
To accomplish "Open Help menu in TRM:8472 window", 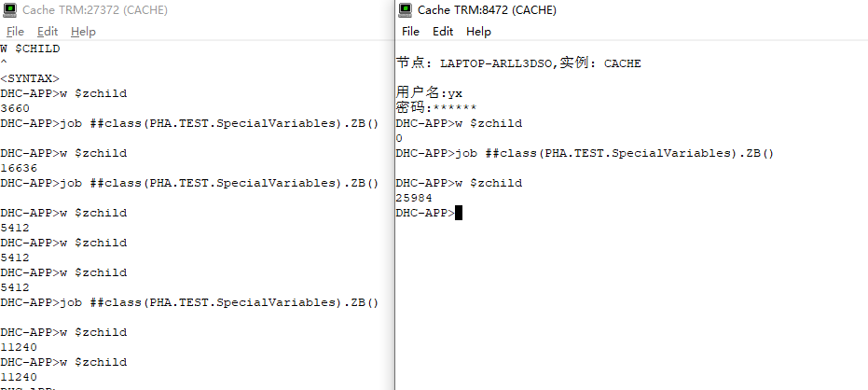I will pyautogui.click(x=478, y=31).
